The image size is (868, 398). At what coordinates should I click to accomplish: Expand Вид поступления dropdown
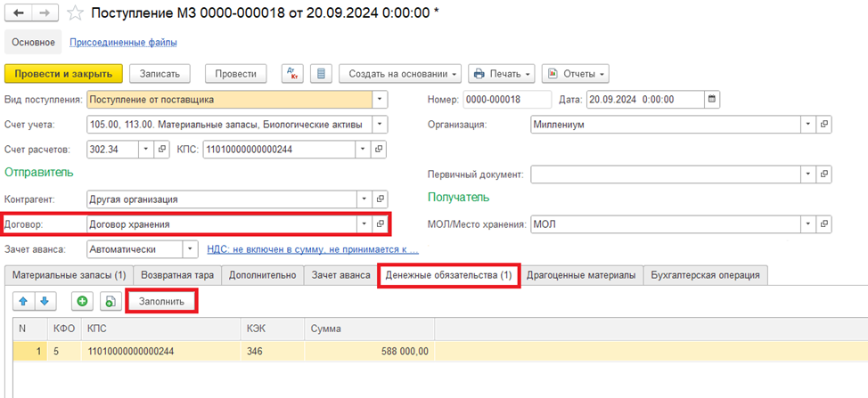point(380,100)
